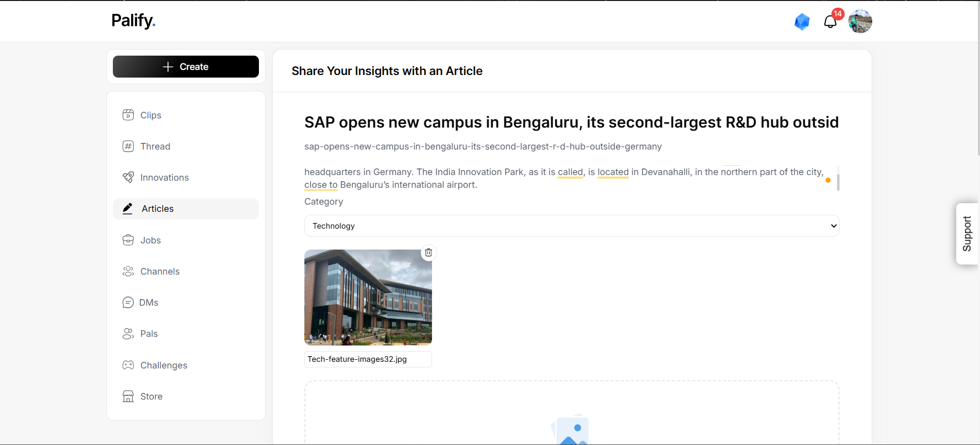The image size is (980, 445).
Task: Click the Category label
Action: coord(324,202)
